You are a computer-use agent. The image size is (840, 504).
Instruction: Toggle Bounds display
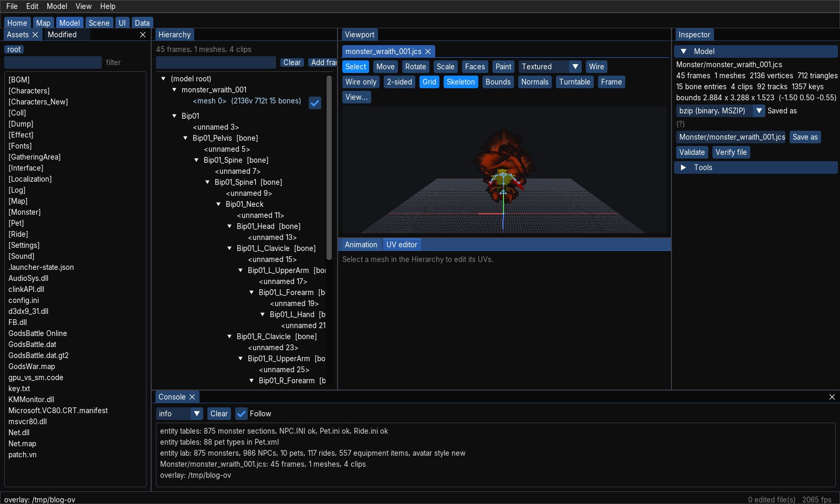[x=498, y=82]
